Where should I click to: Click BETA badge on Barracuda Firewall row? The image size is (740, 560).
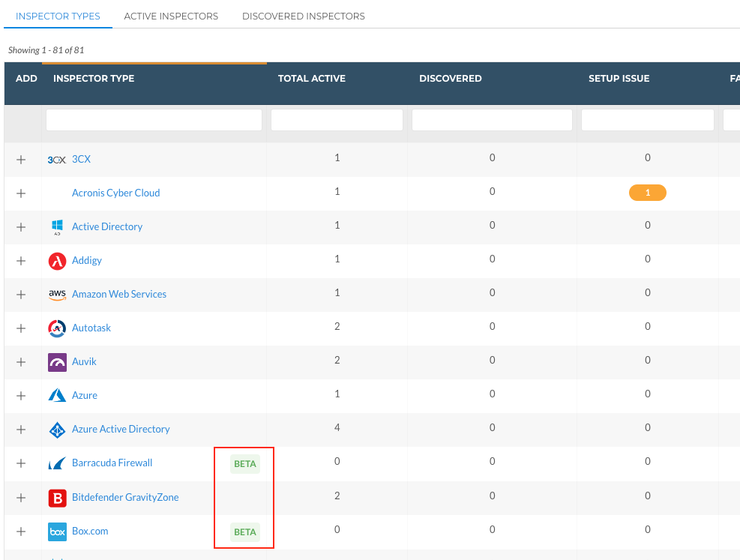(x=245, y=464)
